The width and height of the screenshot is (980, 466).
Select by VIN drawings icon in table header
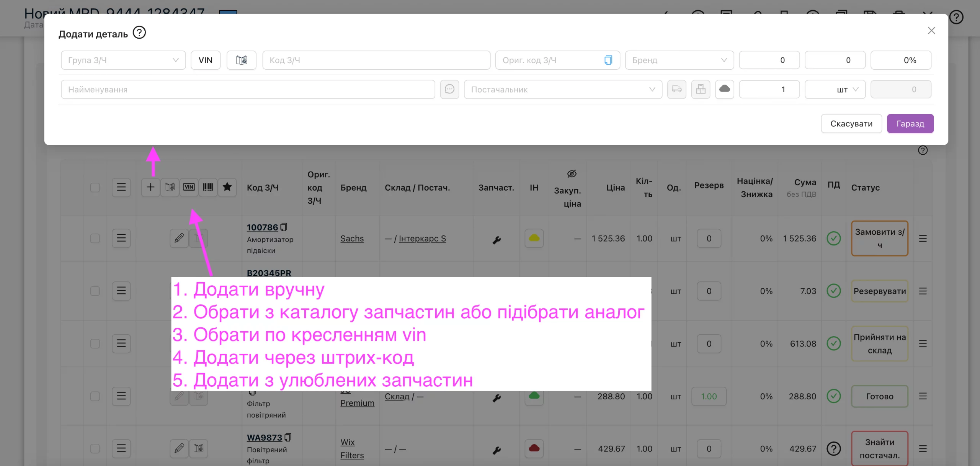189,187
